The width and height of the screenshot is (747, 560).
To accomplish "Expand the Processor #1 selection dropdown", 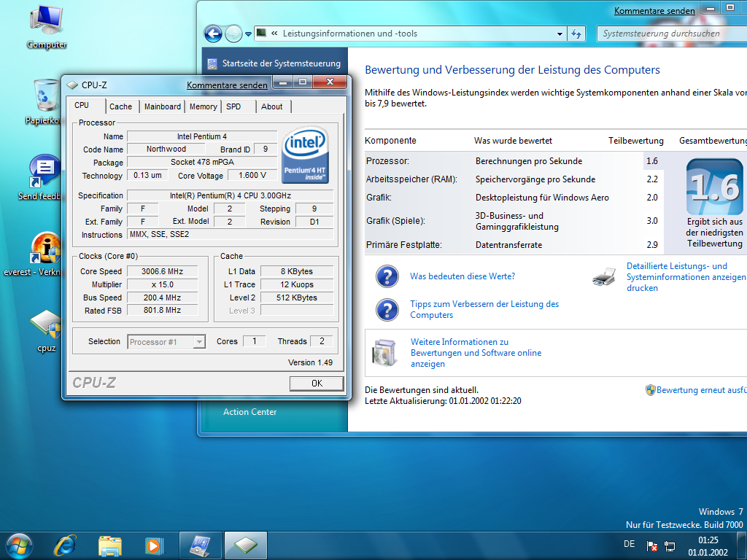I will pos(199,341).
